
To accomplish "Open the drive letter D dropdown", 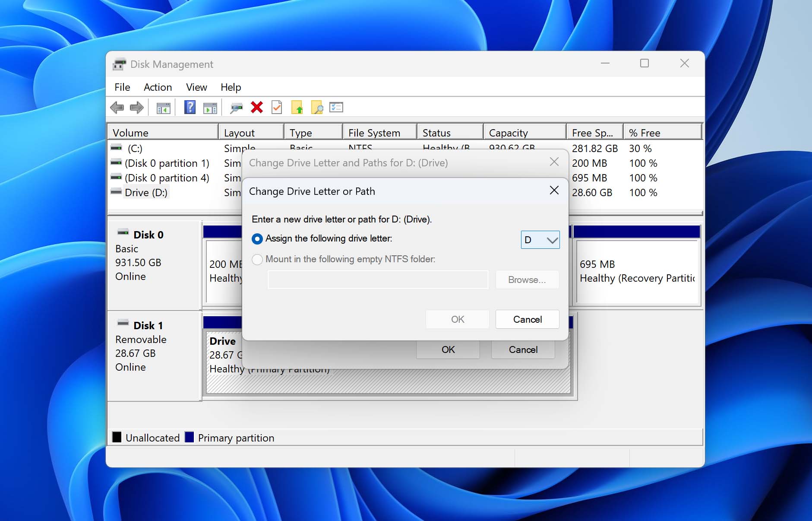I will (x=540, y=240).
